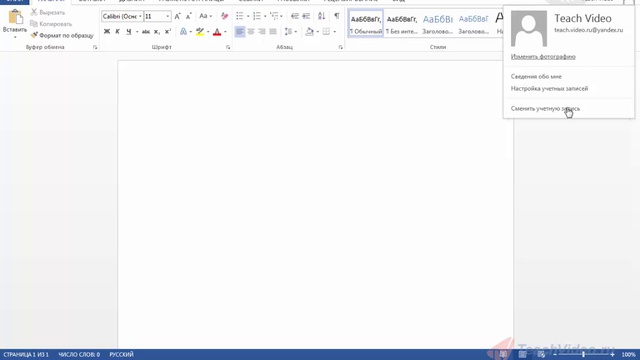Justify the paragraph text

273,31
